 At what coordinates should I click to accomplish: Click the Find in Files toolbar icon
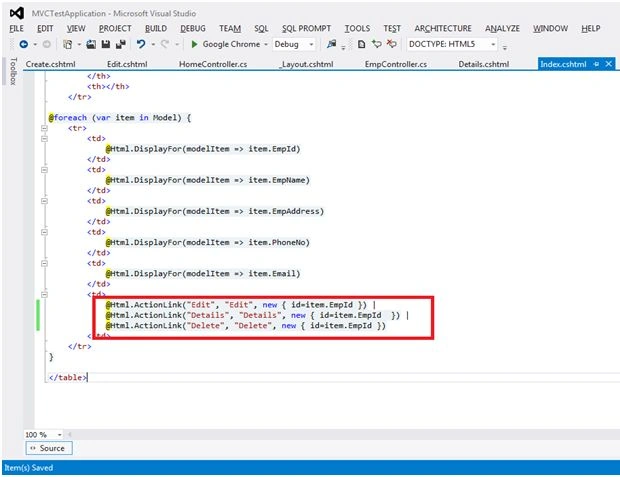pos(331,44)
